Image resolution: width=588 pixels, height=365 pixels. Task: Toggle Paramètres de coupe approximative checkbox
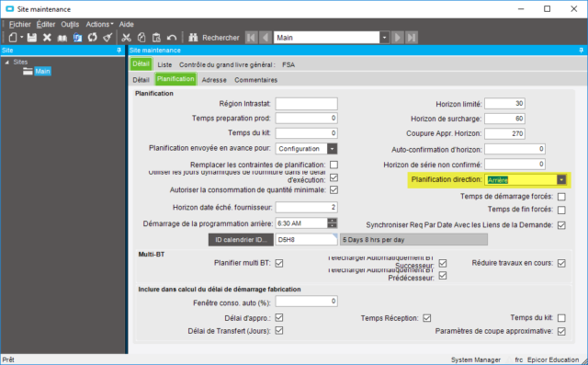[561, 331]
